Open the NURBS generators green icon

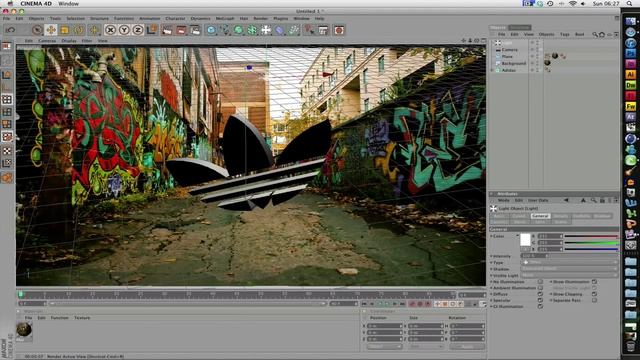(238, 30)
